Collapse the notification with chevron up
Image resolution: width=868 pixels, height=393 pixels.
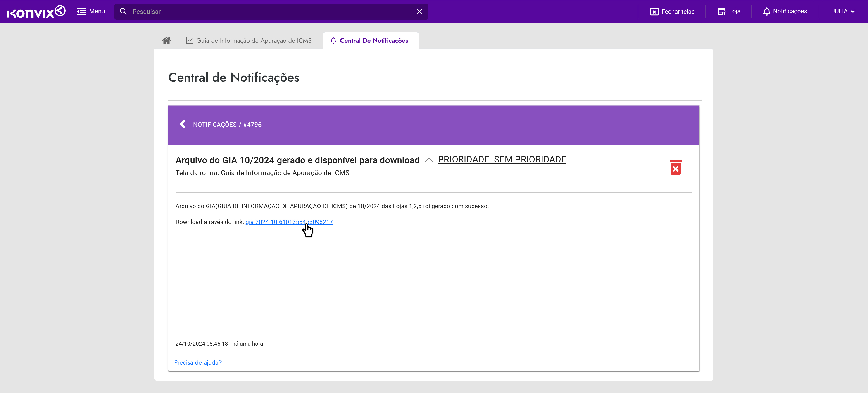pos(429,160)
